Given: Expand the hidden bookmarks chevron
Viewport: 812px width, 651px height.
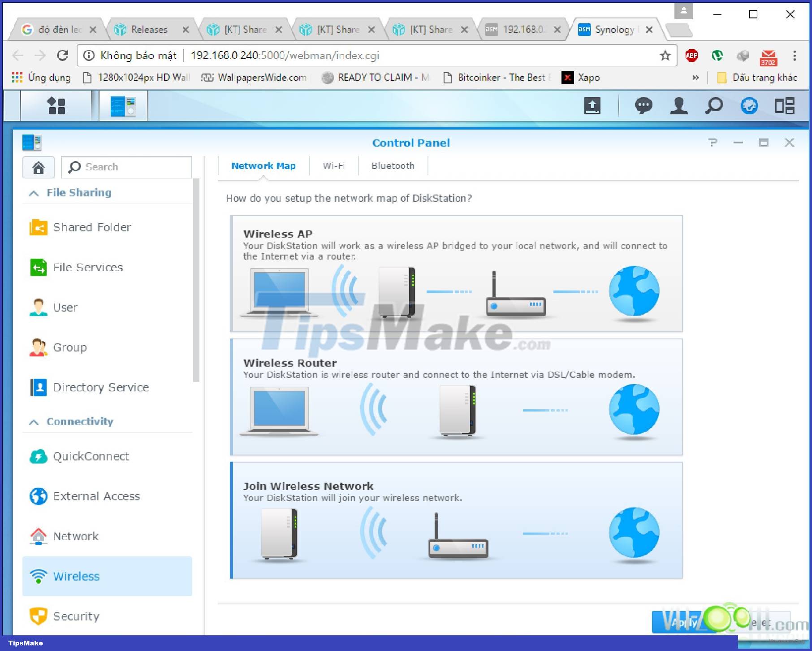Looking at the screenshot, I should click(x=695, y=78).
